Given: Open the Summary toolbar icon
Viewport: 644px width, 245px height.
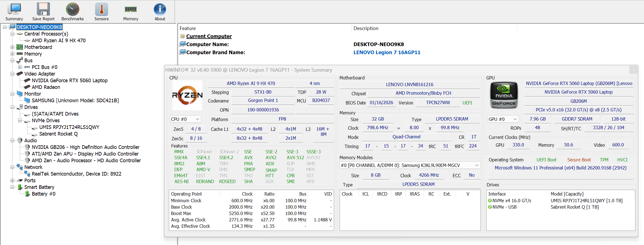Looking at the screenshot, I should click(14, 12).
